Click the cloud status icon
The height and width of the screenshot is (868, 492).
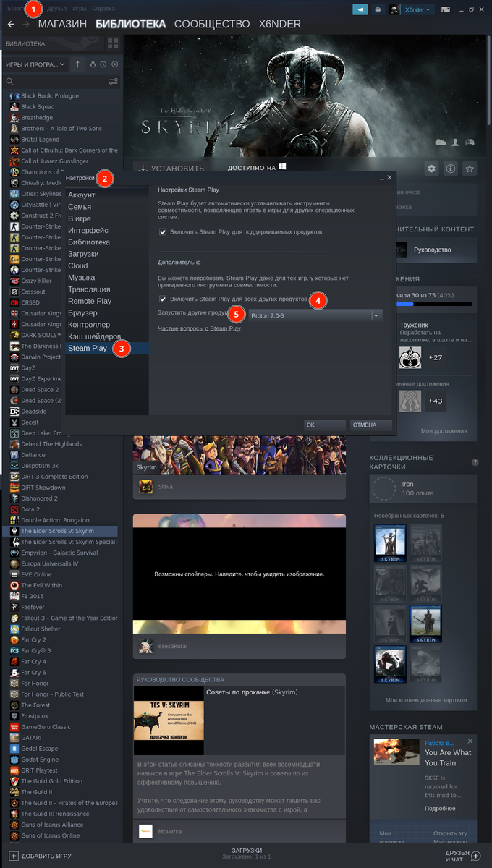click(x=441, y=142)
